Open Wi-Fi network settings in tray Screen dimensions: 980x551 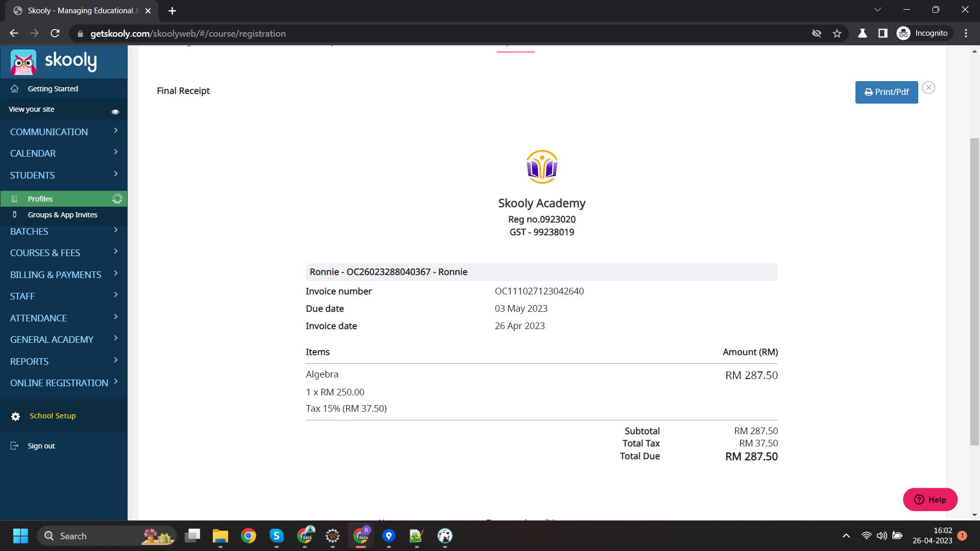[866, 536]
